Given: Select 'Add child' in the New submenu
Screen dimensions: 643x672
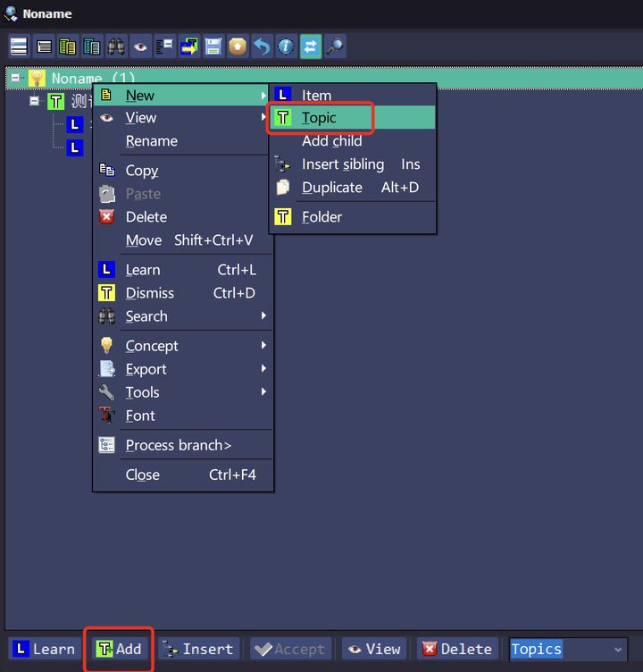Looking at the screenshot, I should (353, 141).
